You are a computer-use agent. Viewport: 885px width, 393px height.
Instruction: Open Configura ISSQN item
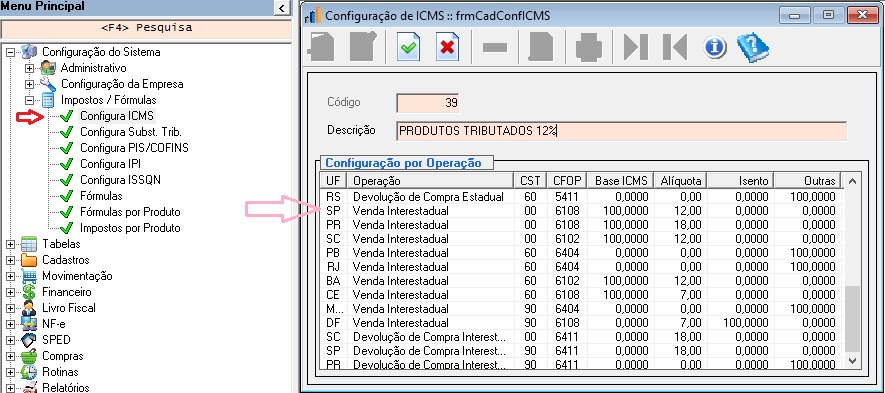120,180
